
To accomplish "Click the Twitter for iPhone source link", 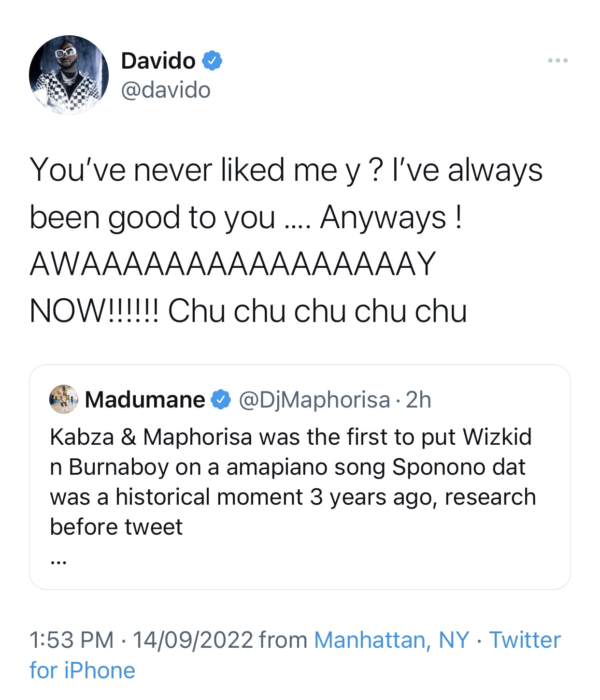I will 295,655.
